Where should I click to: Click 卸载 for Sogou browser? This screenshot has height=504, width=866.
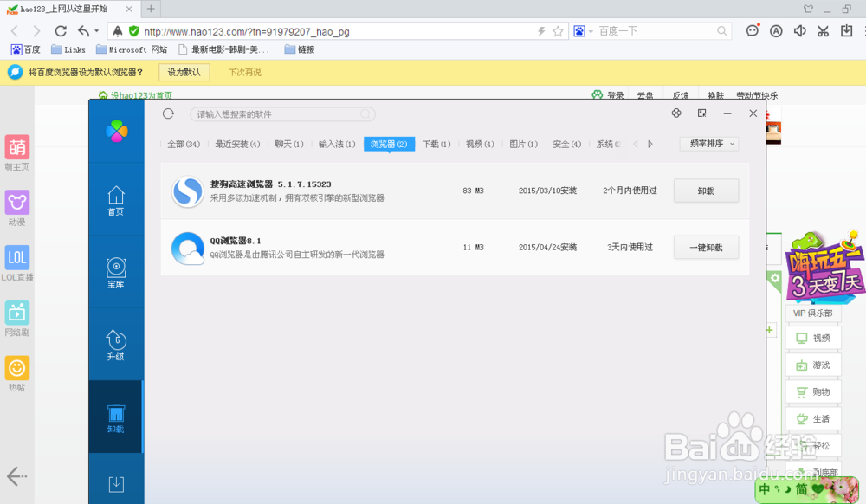706,191
